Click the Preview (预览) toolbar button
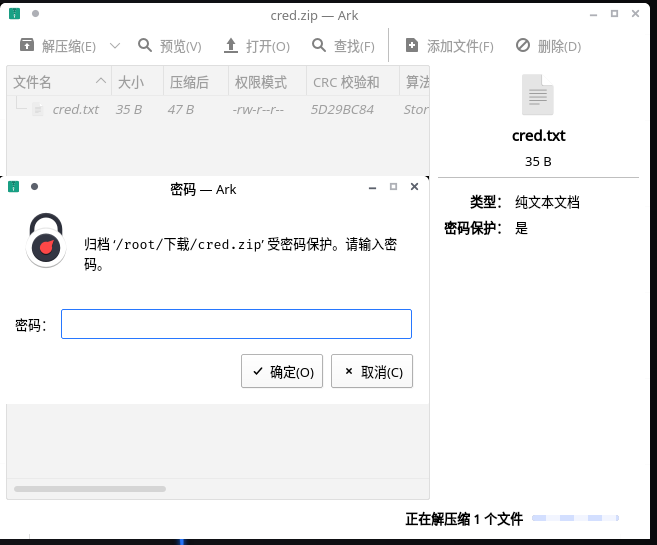Screen dimensions: 657x545 point(170,46)
